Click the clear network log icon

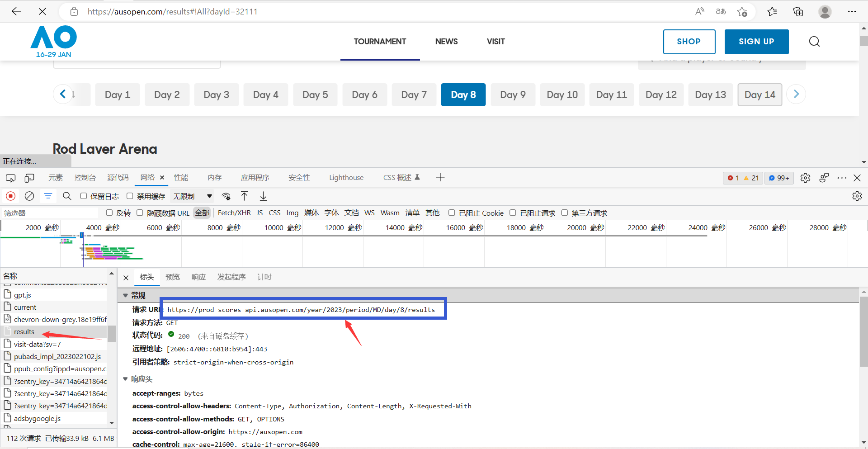(29, 196)
